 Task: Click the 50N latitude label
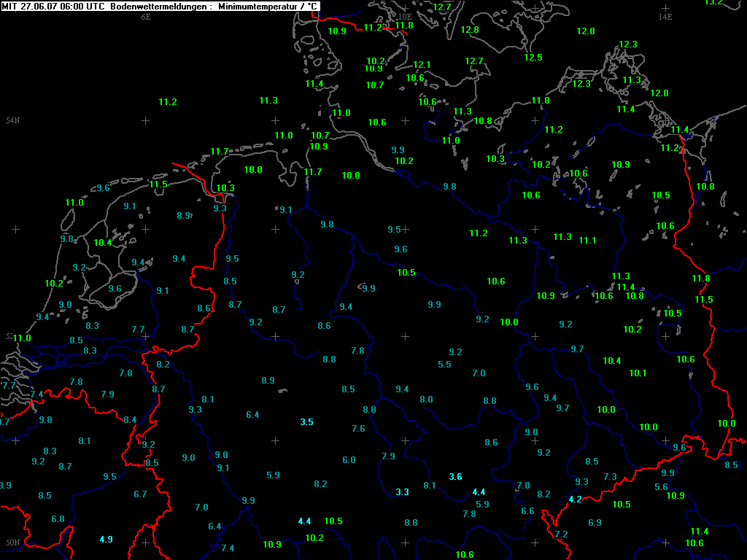coord(12,542)
